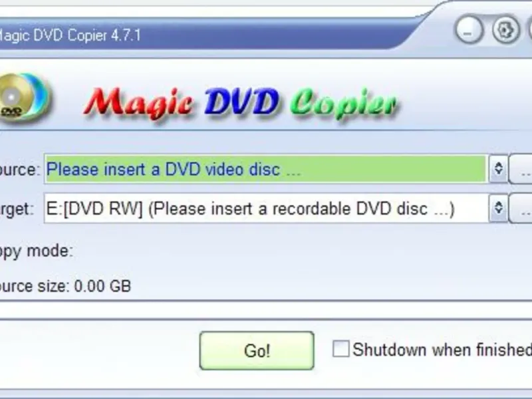Expand the Source drive dropdown arrow
Screen dimensions: 532x399
pyautogui.click(x=498, y=169)
